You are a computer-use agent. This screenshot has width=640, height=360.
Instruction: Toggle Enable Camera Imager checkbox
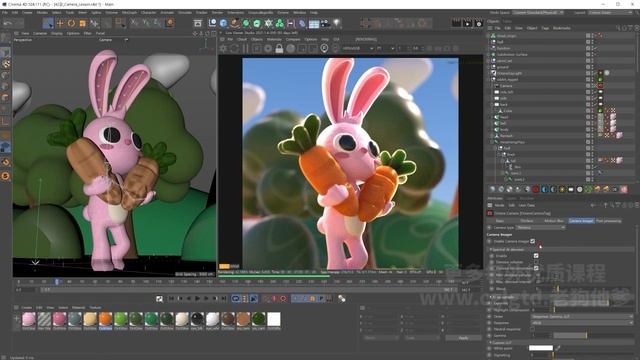click(533, 241)
